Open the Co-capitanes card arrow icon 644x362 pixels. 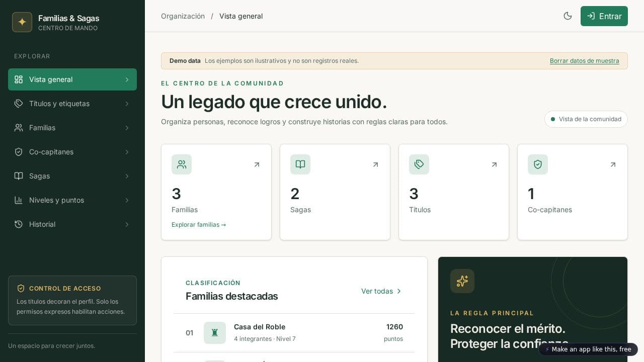(613, 164)
